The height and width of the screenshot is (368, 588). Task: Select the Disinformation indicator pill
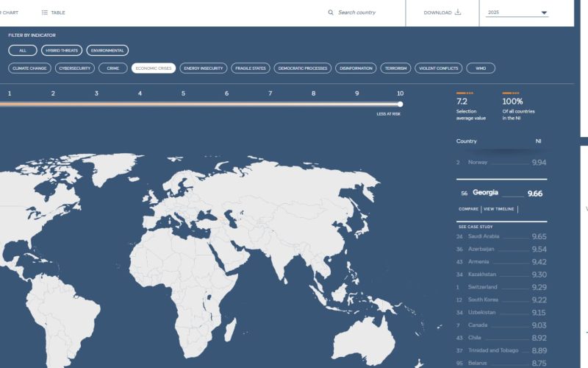click(x=356, y=68)
